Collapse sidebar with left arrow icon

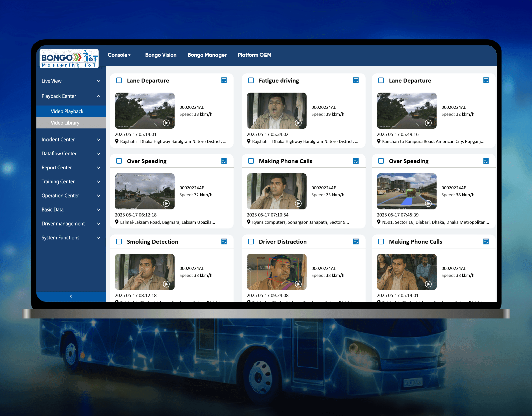pyautogui.click(x=71, y=296)
